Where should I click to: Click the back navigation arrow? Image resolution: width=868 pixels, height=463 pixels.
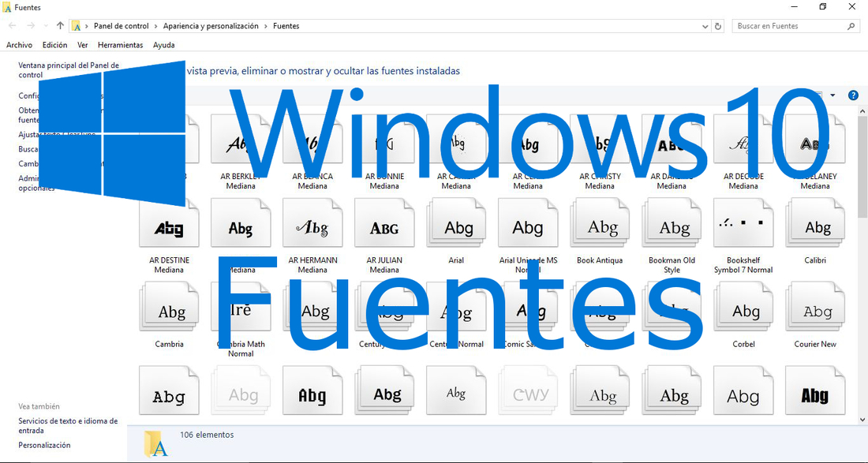12,25
